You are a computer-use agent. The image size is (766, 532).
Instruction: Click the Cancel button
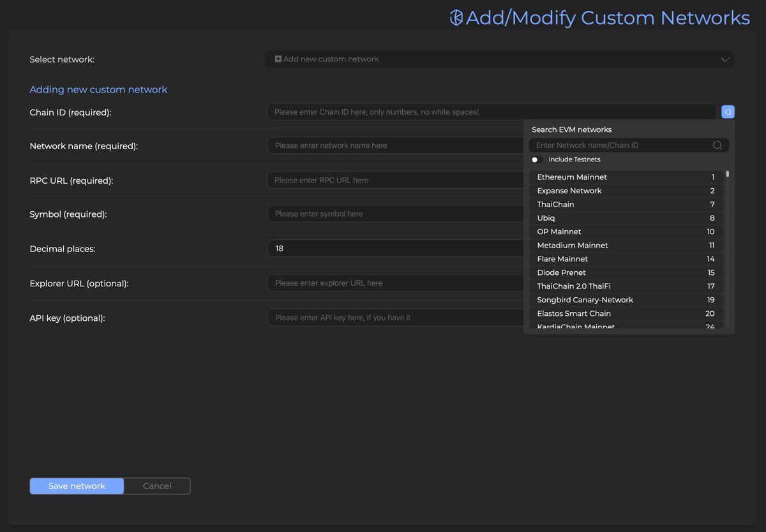tap(157, 486)
